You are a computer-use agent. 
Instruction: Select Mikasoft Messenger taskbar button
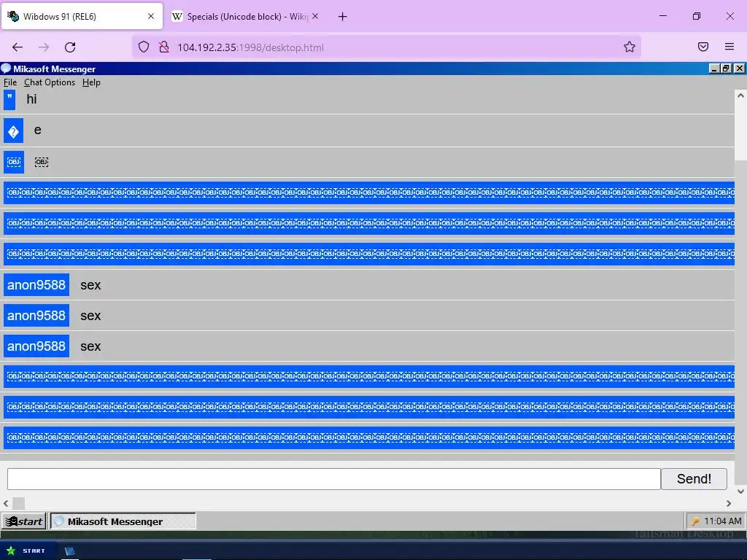pyautogui.click(x=123, y=521)
